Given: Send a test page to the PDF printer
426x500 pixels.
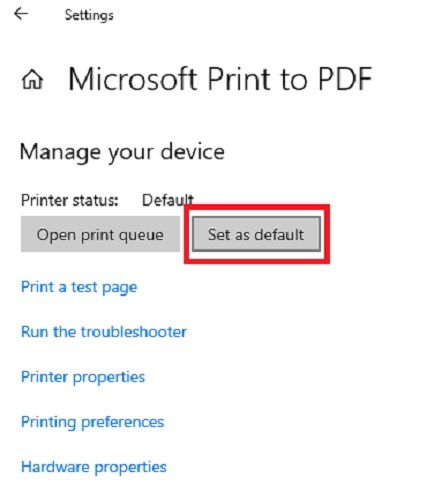Looking at the screenshot, I should click(x=79, y=287).
